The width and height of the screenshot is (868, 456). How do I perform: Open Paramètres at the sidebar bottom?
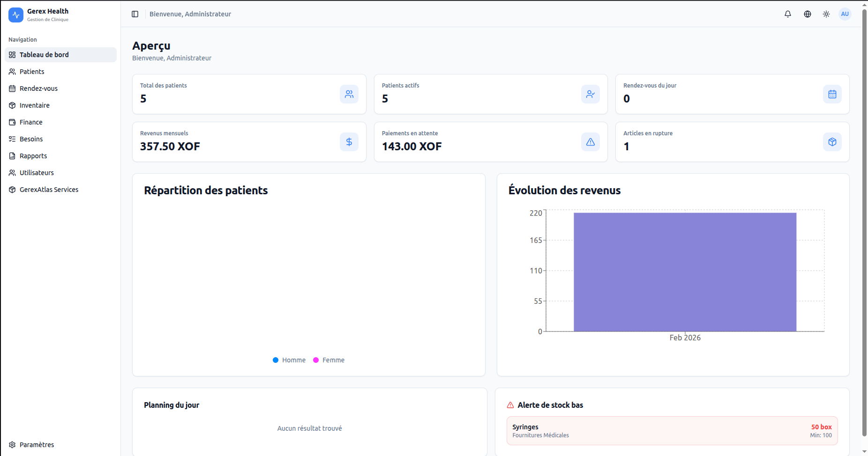coord(37,445)
